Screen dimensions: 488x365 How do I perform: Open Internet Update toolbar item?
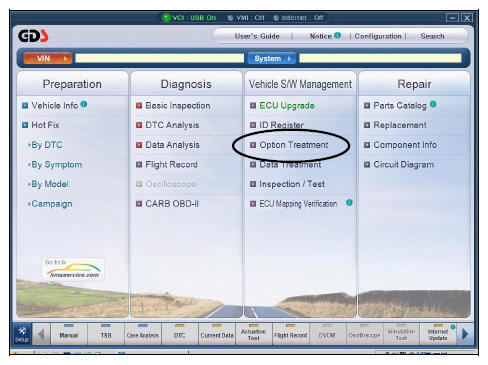tap(438, 334)
